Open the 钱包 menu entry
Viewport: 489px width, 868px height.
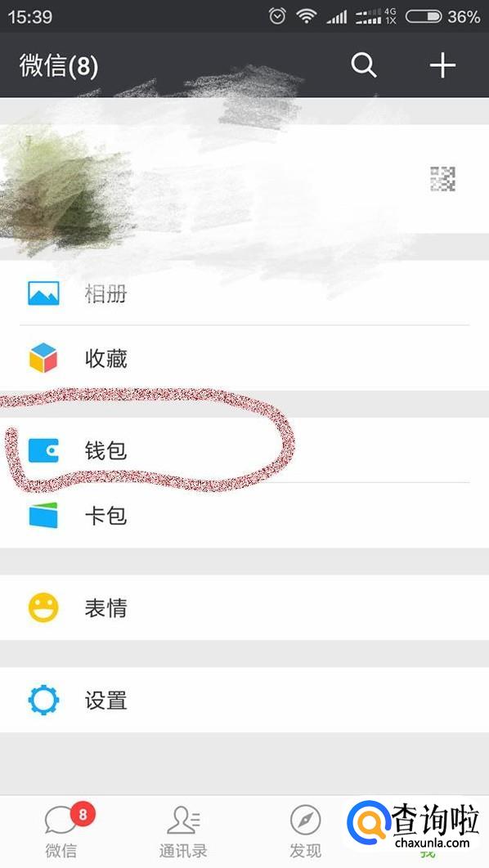(x=244, y=450)
